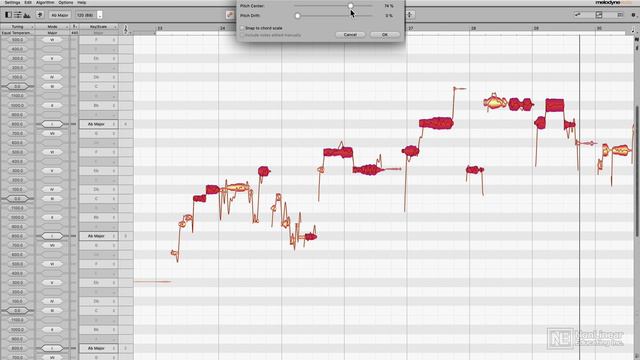Image resolution: width=640 pixels, height=360 pixels.
Task: Click the topmost 500.0 tuning value
Action: [x=17, y=40]
